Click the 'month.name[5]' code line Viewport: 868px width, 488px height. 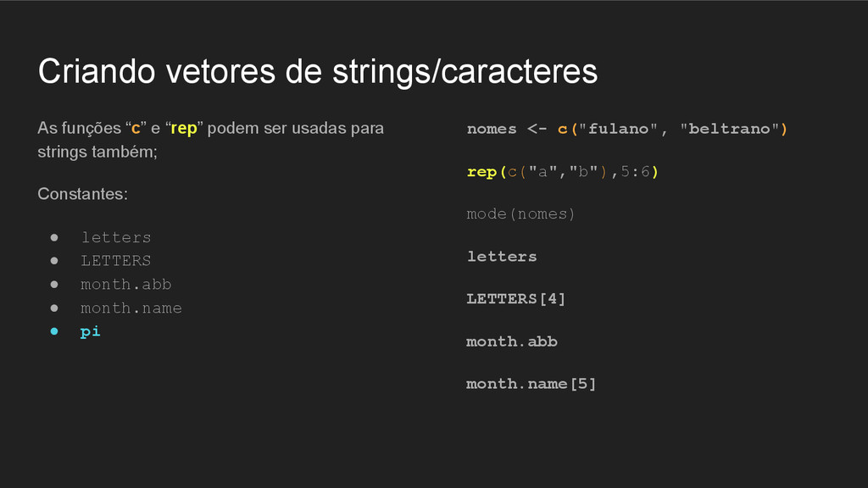tap(531, 384)
